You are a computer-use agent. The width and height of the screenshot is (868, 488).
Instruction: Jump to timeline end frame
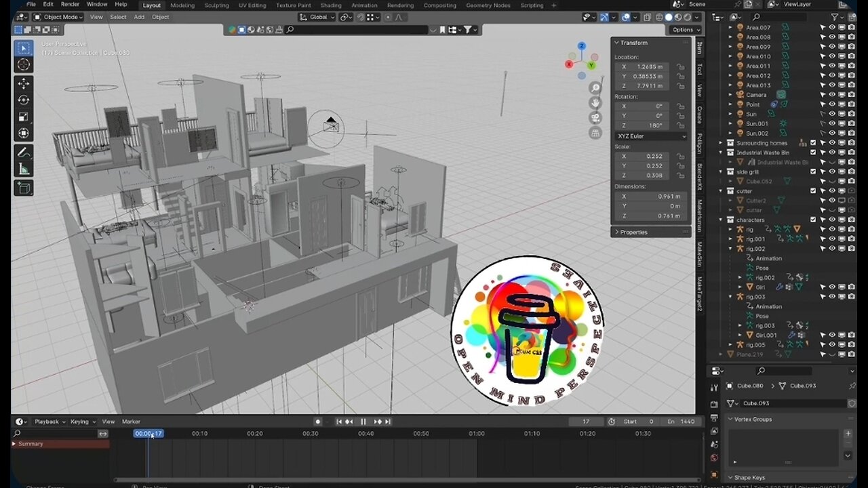coord(388,422)
